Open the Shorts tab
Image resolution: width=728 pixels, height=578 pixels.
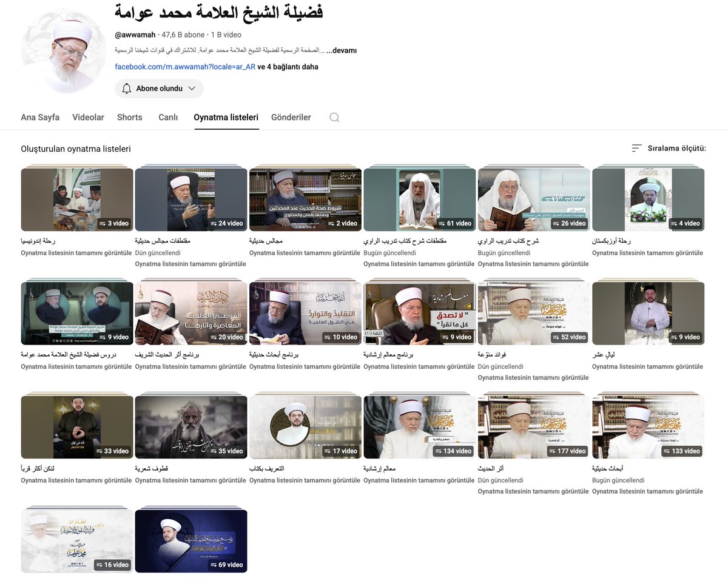[130, 118]
